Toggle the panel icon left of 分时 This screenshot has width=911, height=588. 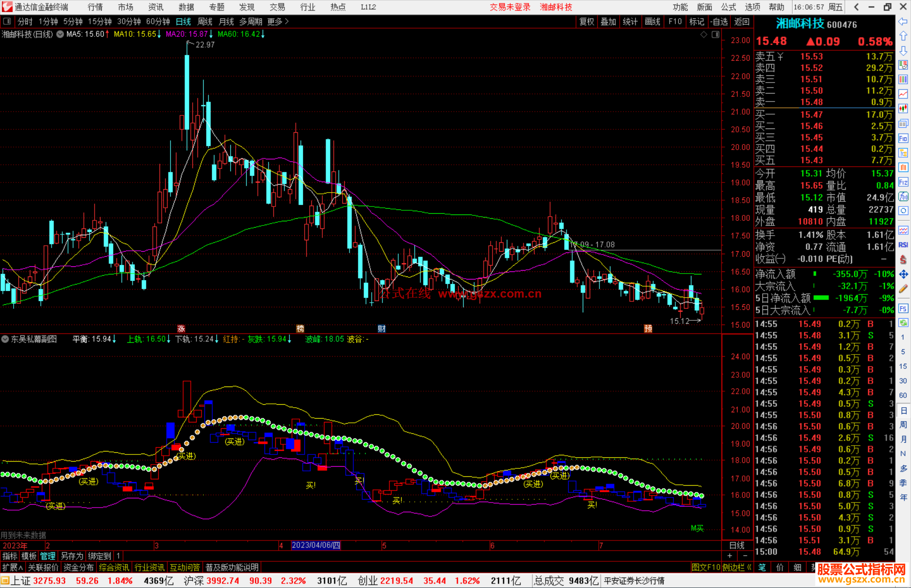7,21
